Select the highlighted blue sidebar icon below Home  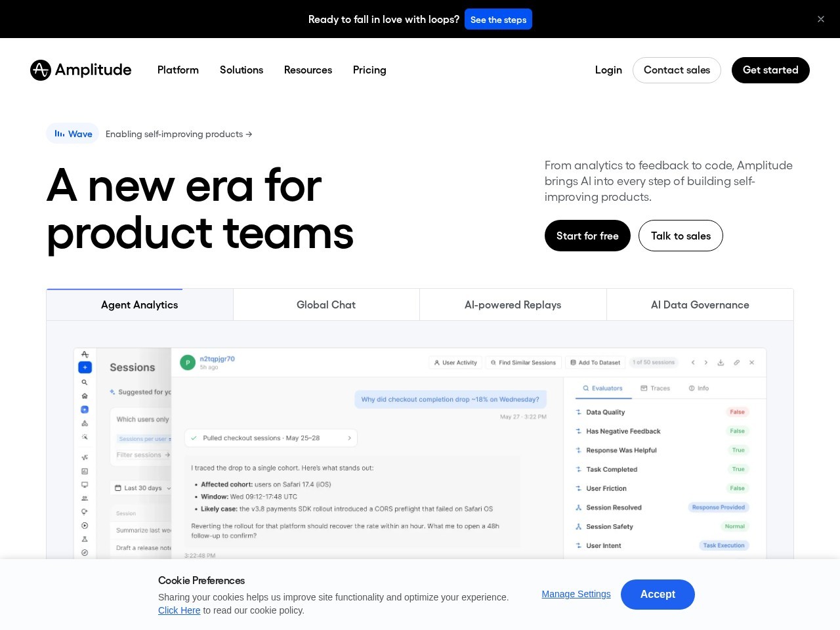(x=85, y=409)
